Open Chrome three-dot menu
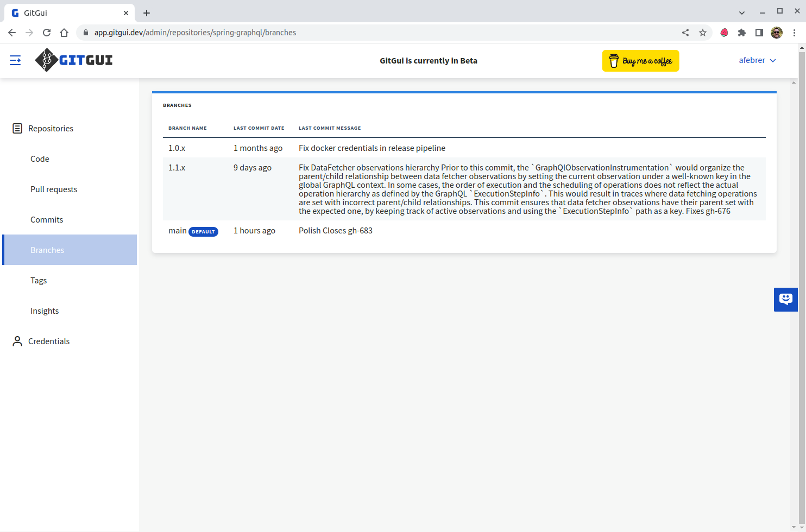The height and width of the screenshot is (532, 806). [795, 33]
